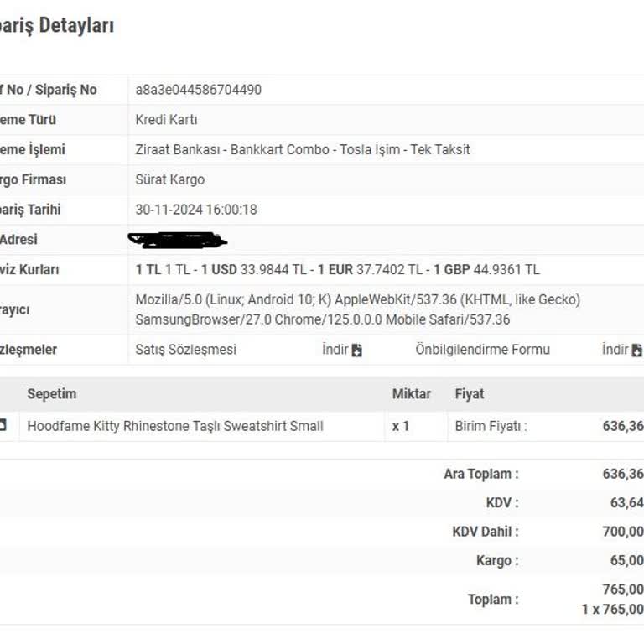The height and width of the screenshot is (644, 644).
Task: Click the Ara Toplam label
Action: 481,474
